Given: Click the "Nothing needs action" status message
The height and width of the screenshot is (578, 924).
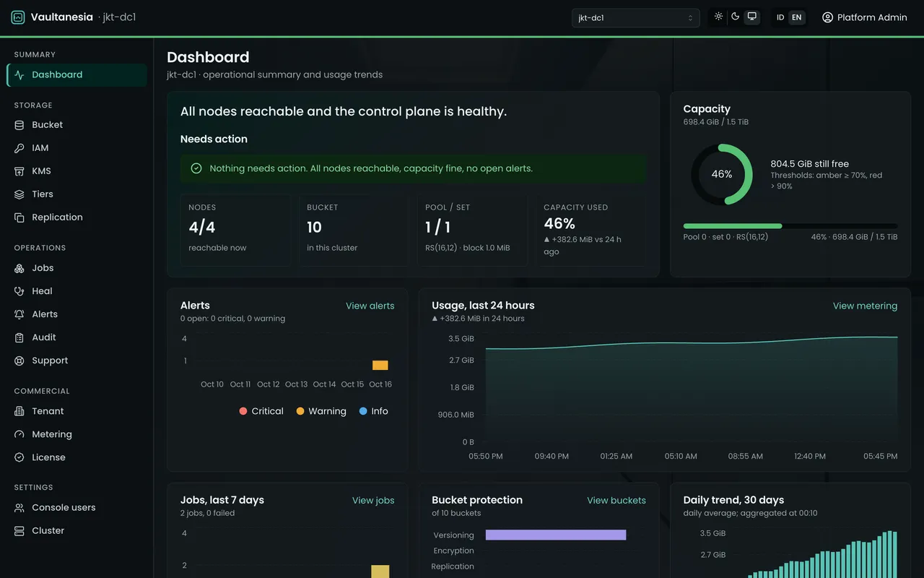Looking at the screenshot, I should (414, 168).
